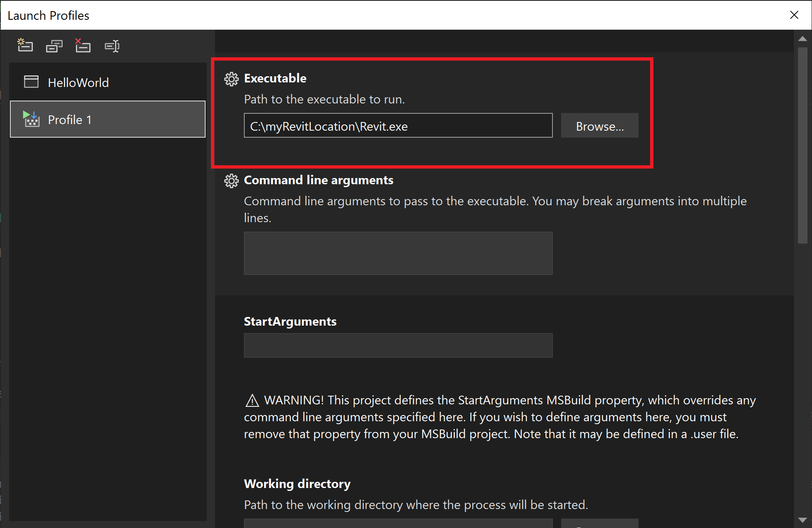Click into the Executable path field
Screen dimensions: 812x528
398,126
